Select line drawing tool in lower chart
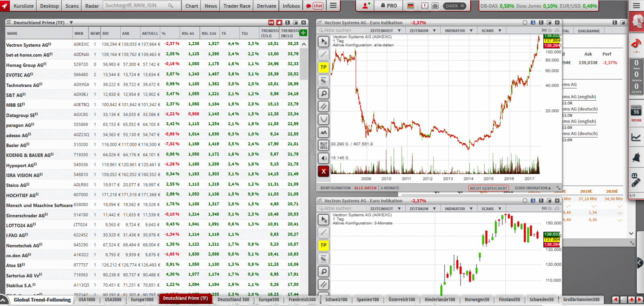Image resolution: width=644 pixels, height=306 pixels. (324, 232)
